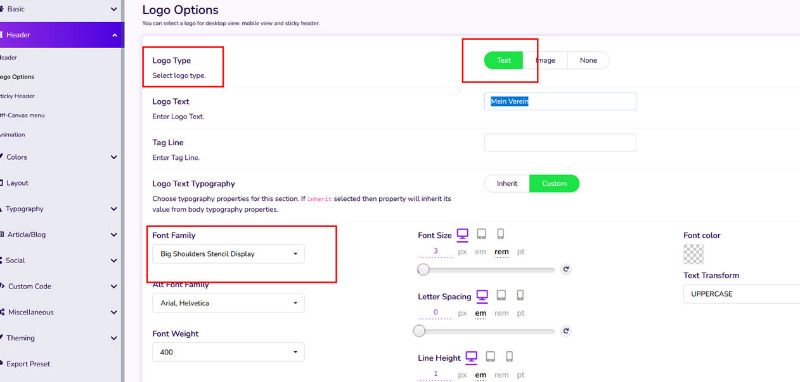Open Header item under Header section
Image resolution: width=800 pixels, height=382 pixels.
point(9,58)
